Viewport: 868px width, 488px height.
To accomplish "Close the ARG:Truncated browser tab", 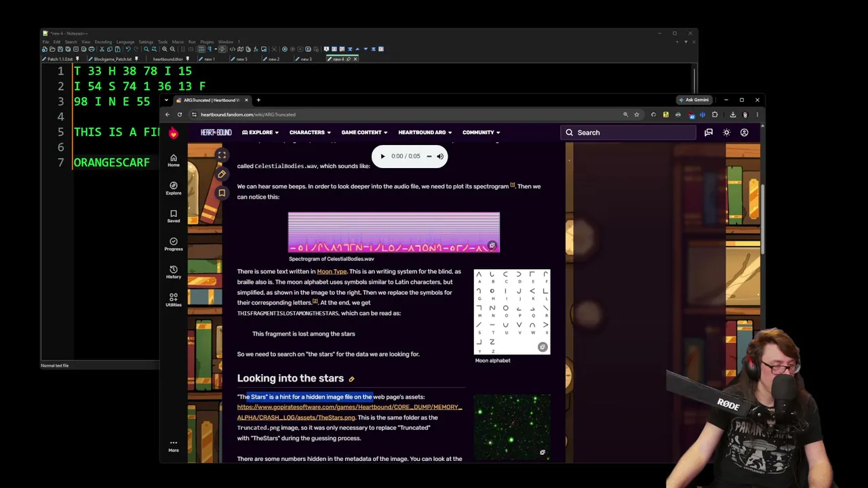I will coord(246,100).
